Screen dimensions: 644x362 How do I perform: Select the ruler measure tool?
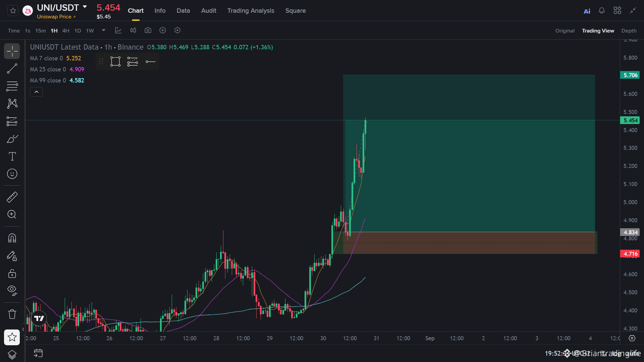click(x=12, y=197)
